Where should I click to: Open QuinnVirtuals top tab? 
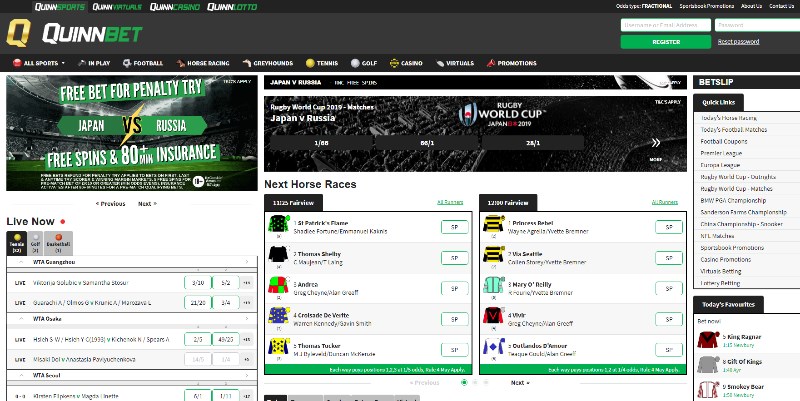pos(117,7)
